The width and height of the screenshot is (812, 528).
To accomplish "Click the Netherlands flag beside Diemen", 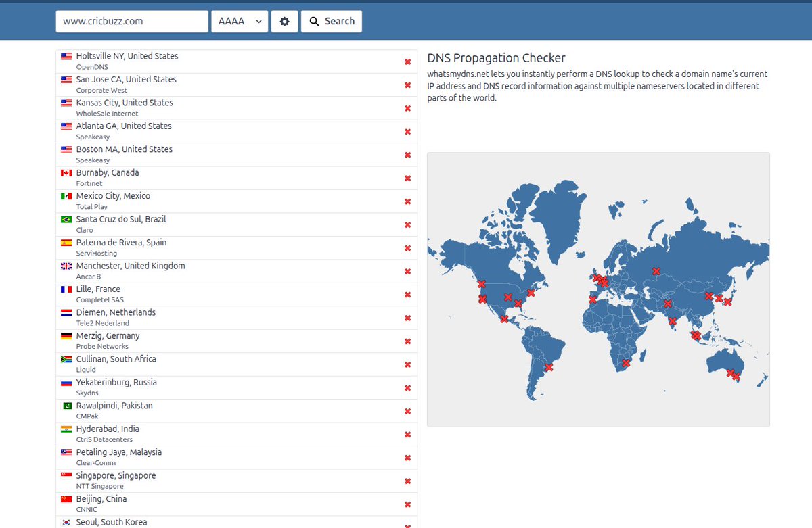I will (66, 313).
